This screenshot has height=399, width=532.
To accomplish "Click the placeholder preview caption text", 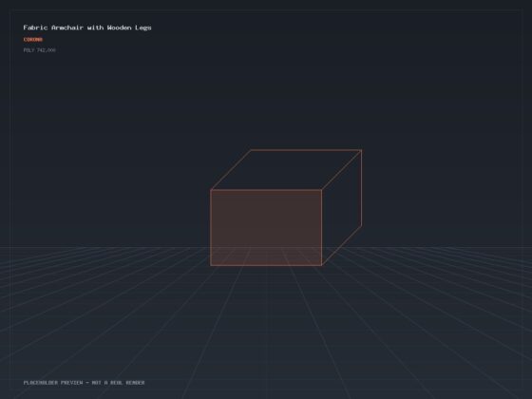I will click(84, 382).
